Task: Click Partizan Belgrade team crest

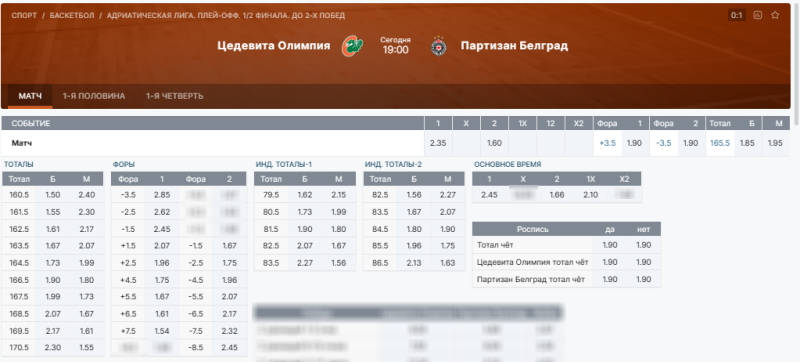Action: [438, 46]
